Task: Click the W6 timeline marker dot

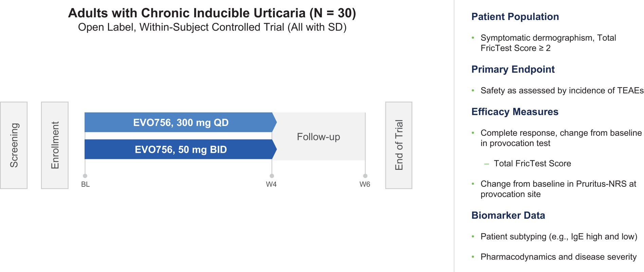Action: click(365, 176)
